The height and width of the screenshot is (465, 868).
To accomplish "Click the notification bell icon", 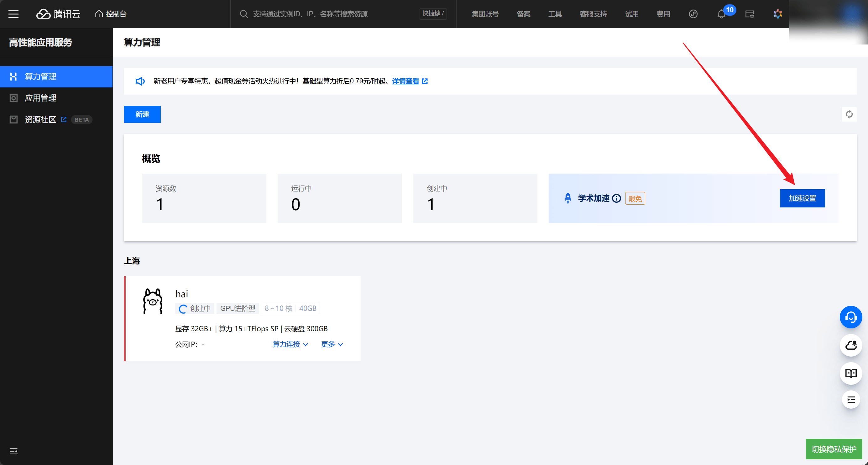I will coord(721,14).
